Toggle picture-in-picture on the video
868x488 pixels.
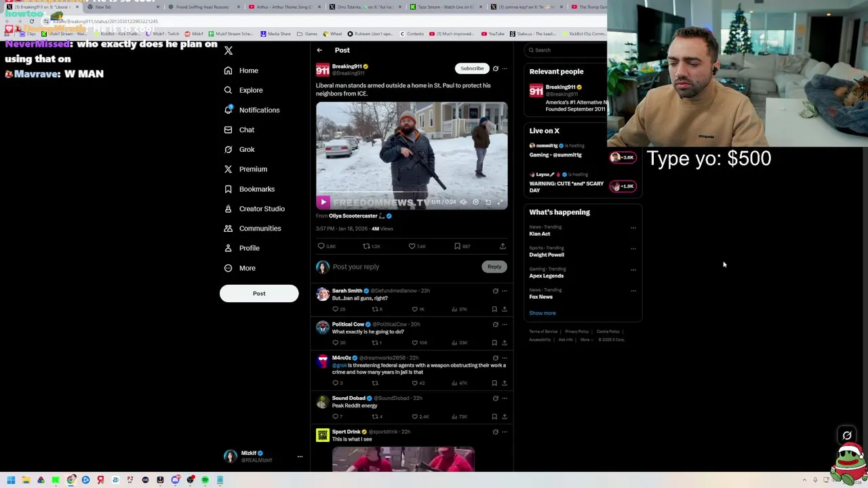coord(488,202)
